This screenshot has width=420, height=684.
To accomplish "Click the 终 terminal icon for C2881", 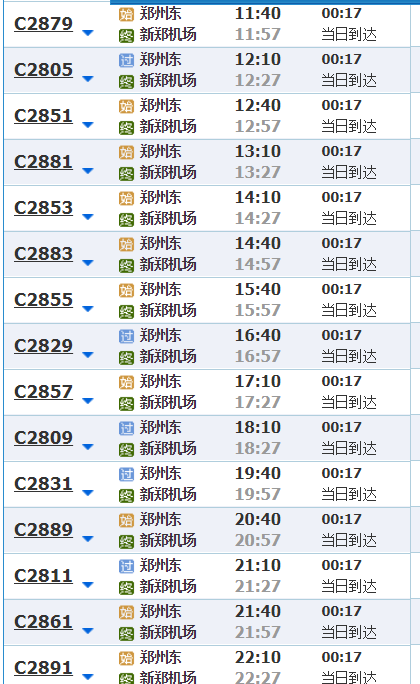I will tap(126, 174).
